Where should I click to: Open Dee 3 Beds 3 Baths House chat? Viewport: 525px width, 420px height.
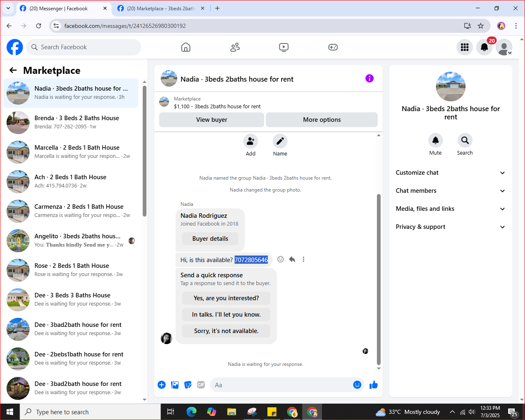[71, 300]
